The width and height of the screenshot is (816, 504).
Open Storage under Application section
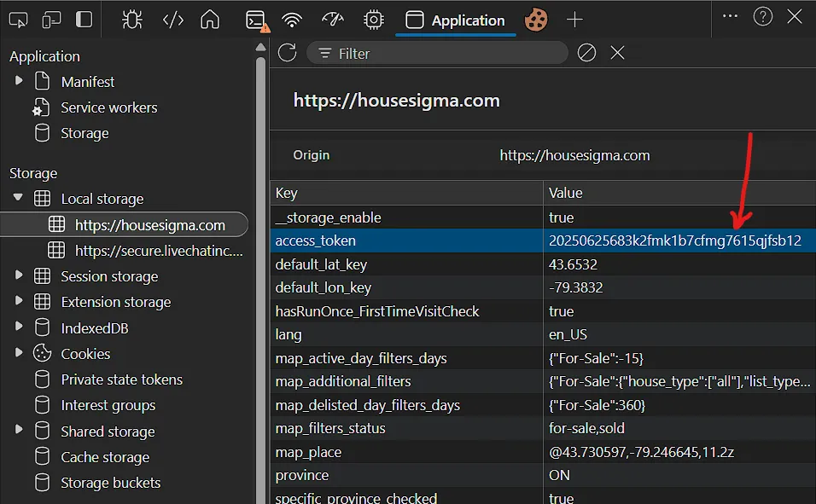pos(85,133)
